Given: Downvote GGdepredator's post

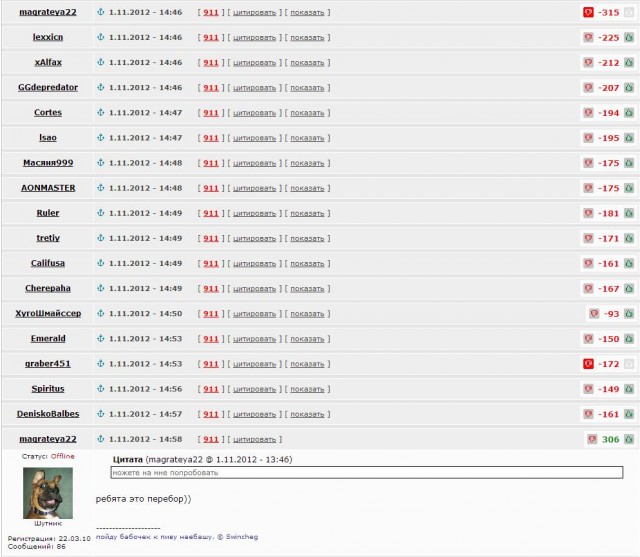Looking at the screenshot, I should tap(588, 88).
